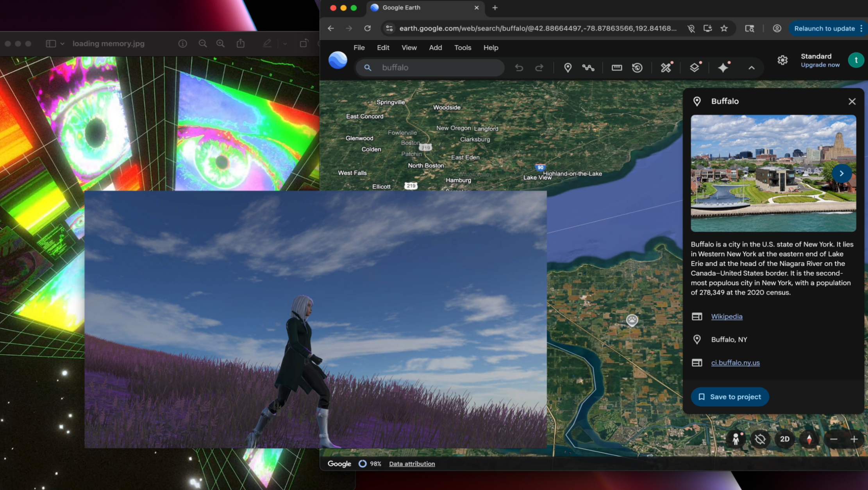
Task: Open the Tools menu
Action: pos(463,47)
